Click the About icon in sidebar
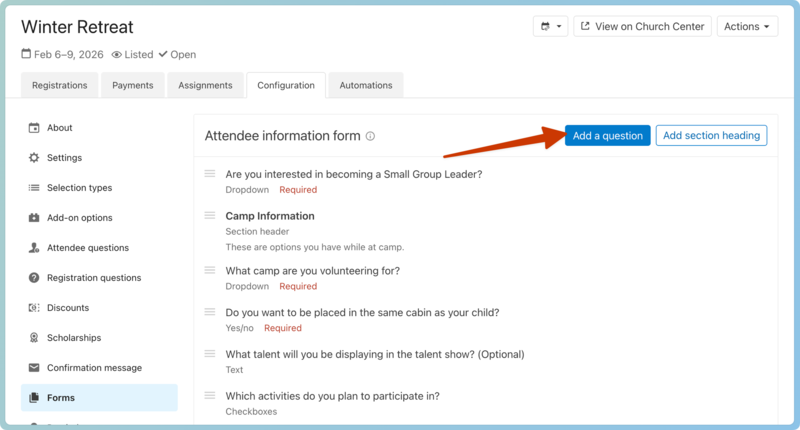This screenshot has height=430, width=800. pyautogui.click(x=34, y=128)
